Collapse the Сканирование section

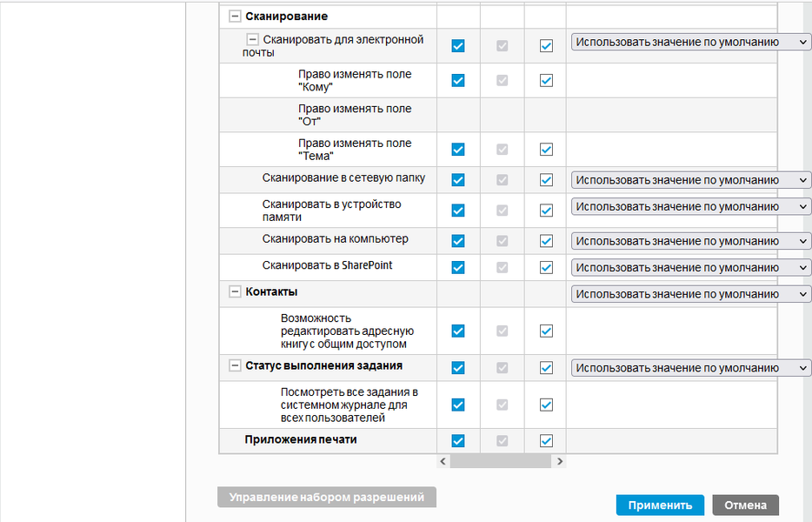point(235,17)
